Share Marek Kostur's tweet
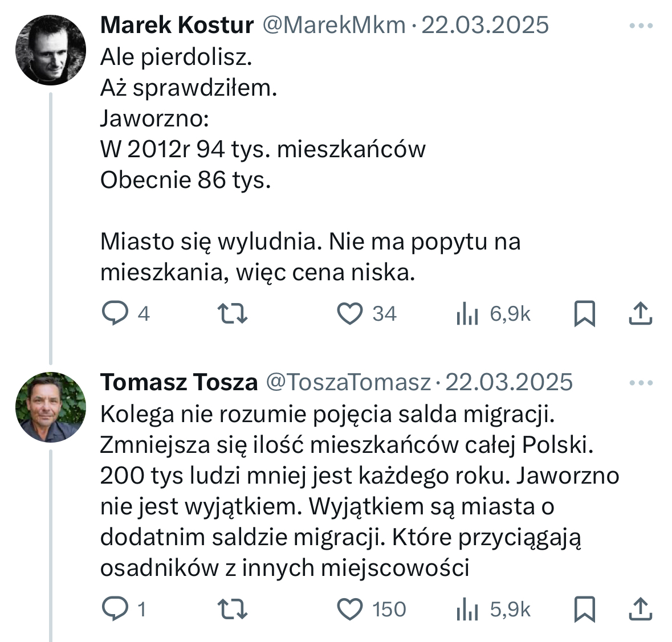The height and width of the screenshot is (642, 672). (640, 313)
